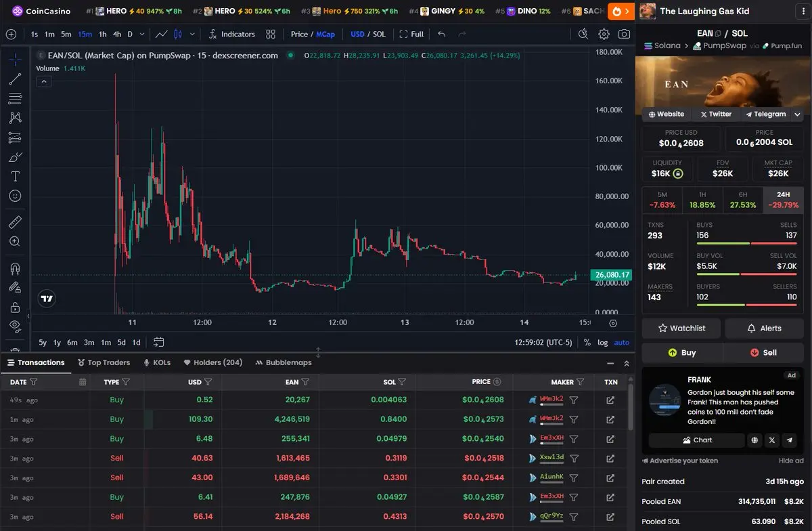Toggle lock all drawings padlock
The height and width of the screenshot is (531, 812).
click(x=15, y=307)
